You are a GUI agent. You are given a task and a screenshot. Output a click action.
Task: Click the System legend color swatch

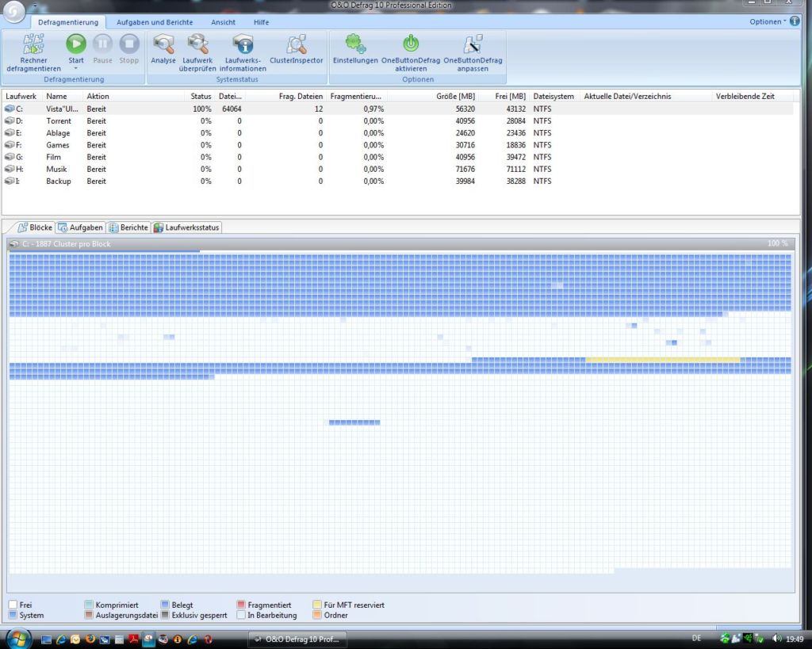coord(13,615)
